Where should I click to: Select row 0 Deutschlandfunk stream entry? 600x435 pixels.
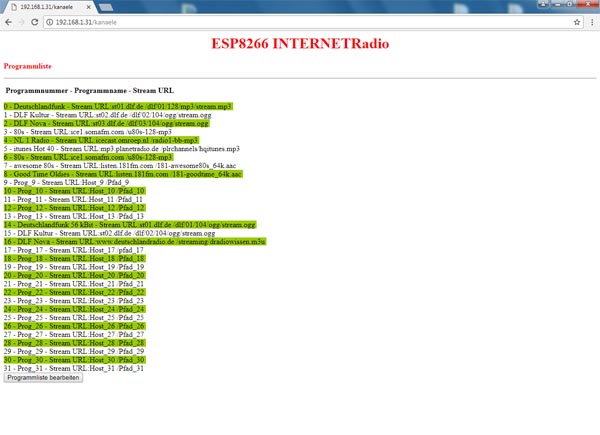(118, 105)
